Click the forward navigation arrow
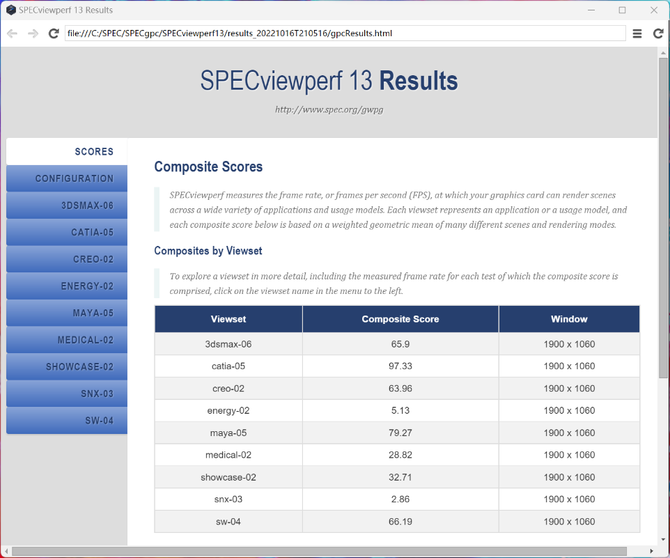 [x=32, y=33]
